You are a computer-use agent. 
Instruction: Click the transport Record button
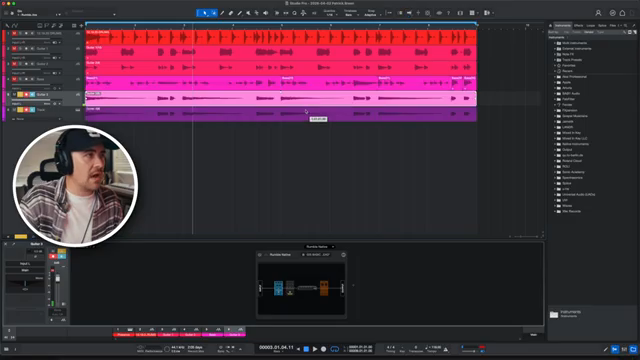(323, 349)
